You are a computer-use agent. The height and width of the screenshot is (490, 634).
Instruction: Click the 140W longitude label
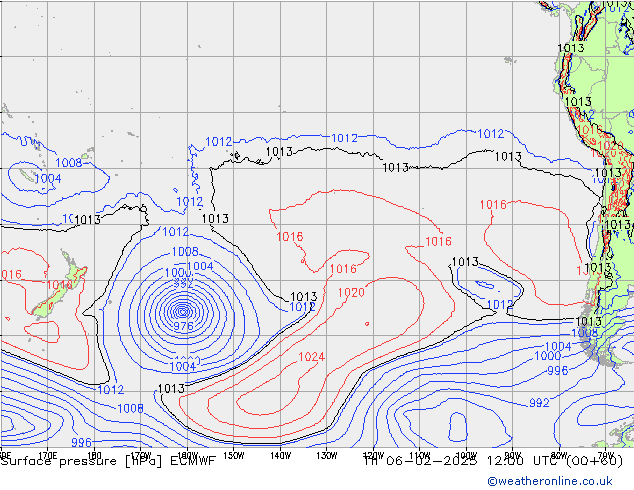[280, 455]
